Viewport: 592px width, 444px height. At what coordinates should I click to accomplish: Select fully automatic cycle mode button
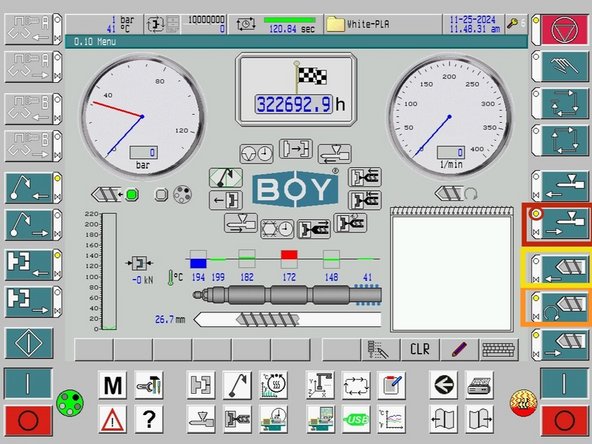(560, 140)
